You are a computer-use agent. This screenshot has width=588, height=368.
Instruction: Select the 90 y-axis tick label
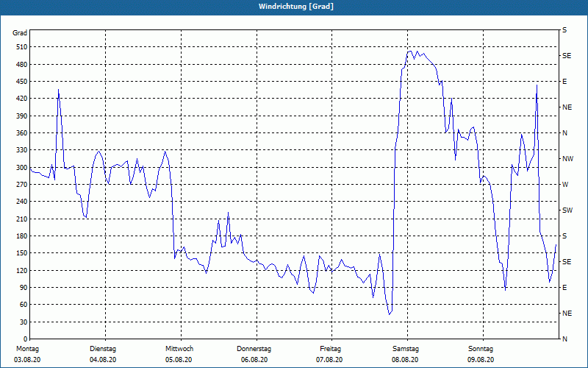click(24, 288)
